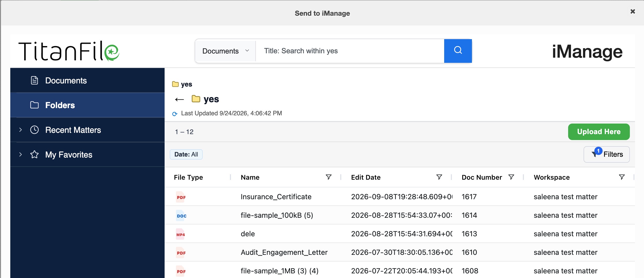Click the yes breadcrumb link
The width and height of the screenshot is (644, 278).
pyautogui.click(x=186, y=84)
